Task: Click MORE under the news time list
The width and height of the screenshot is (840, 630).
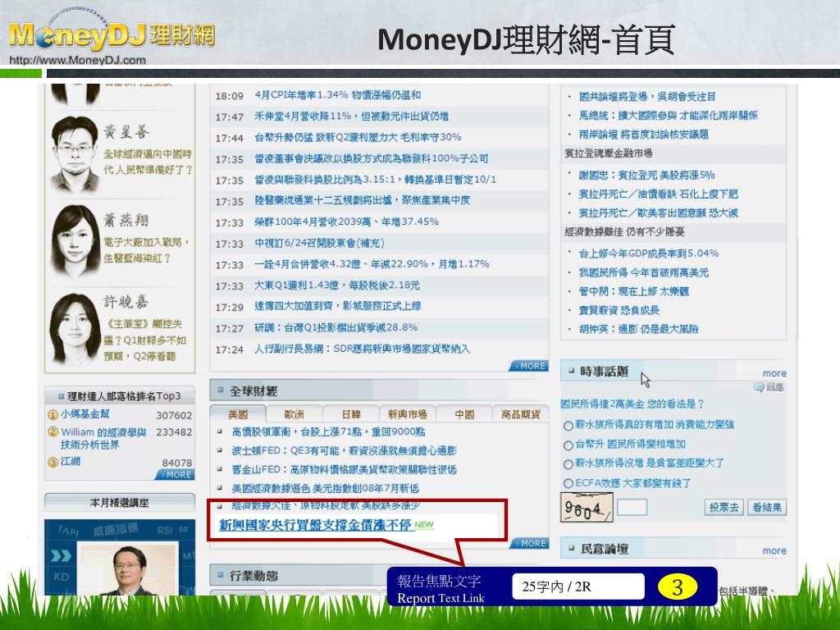Action: 528,366
